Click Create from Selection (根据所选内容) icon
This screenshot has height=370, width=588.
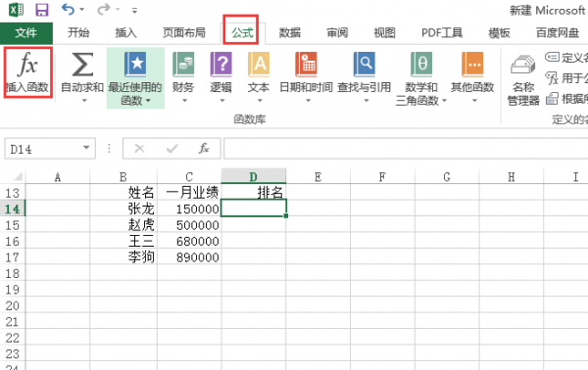coord(552,99)
